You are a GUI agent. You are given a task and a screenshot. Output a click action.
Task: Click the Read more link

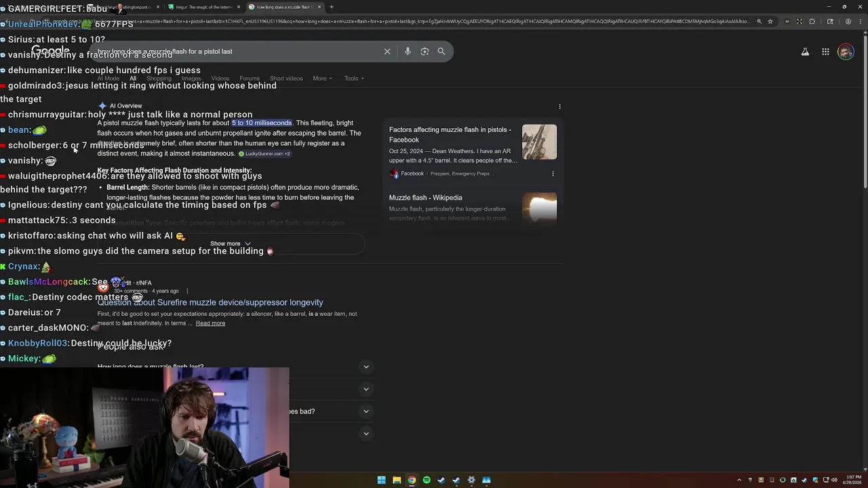coord(210,323)
